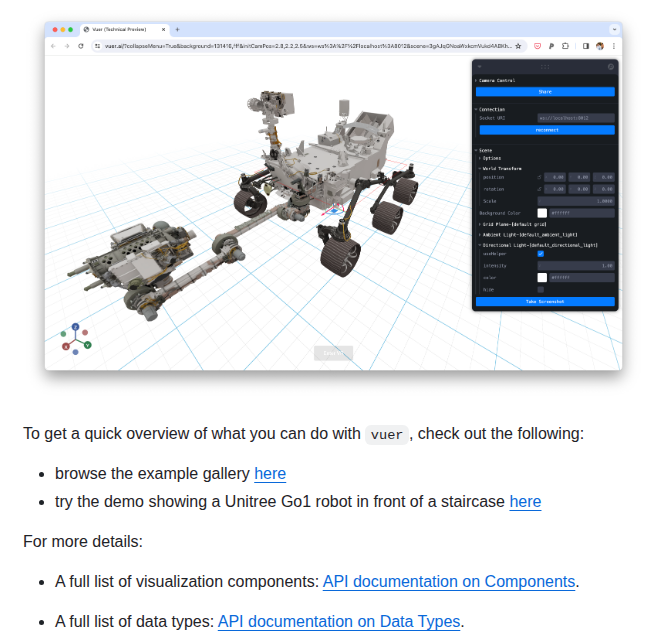Click the rotation Y value field
This screenshot has width=645, height=632.
579,189
